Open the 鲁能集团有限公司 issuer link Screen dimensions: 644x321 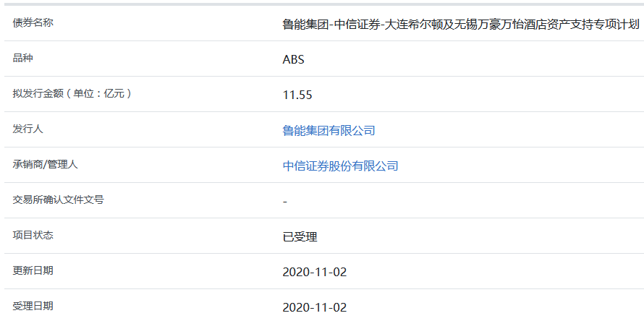point(329,131)
